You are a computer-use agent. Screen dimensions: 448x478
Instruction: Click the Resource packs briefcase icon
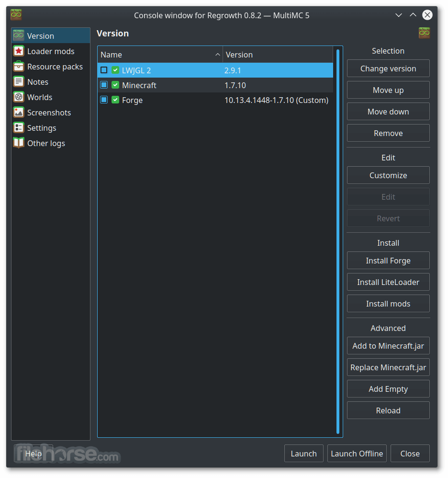[19, 66]
